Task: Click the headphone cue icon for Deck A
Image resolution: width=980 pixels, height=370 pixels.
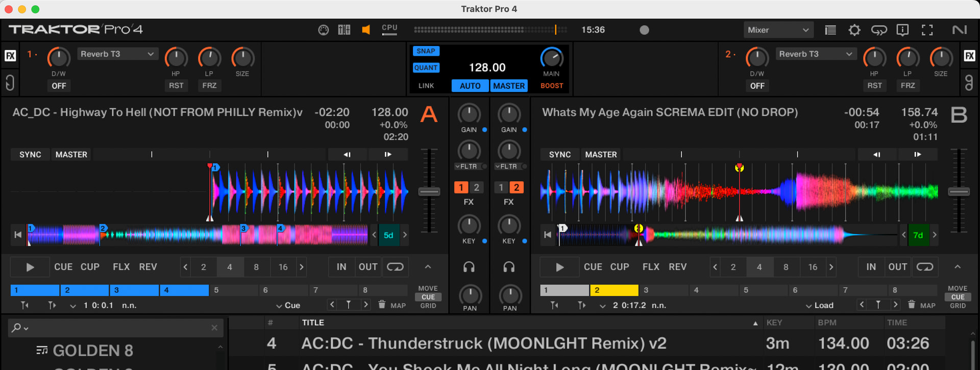Action: 469,267
